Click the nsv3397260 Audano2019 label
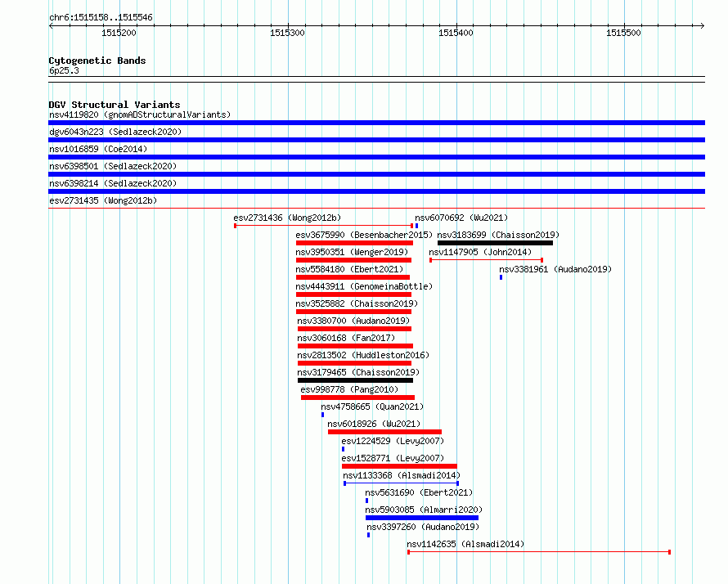 [x=423, y=527]
